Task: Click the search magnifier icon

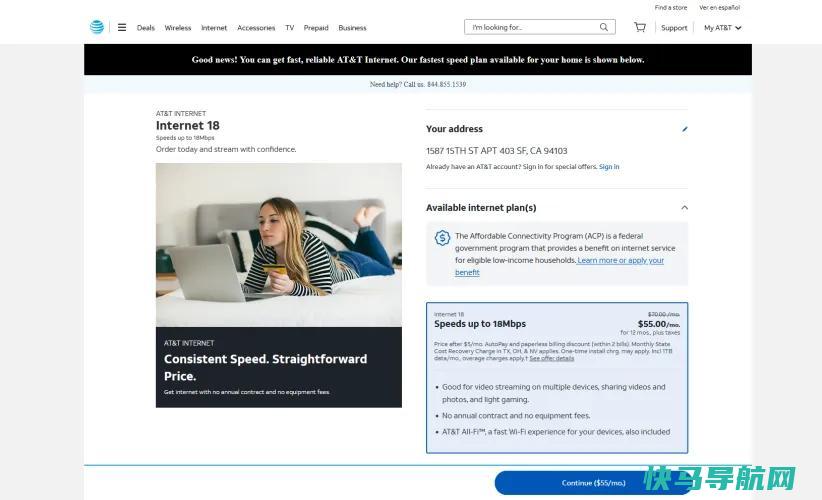Action: coord(604,27)
